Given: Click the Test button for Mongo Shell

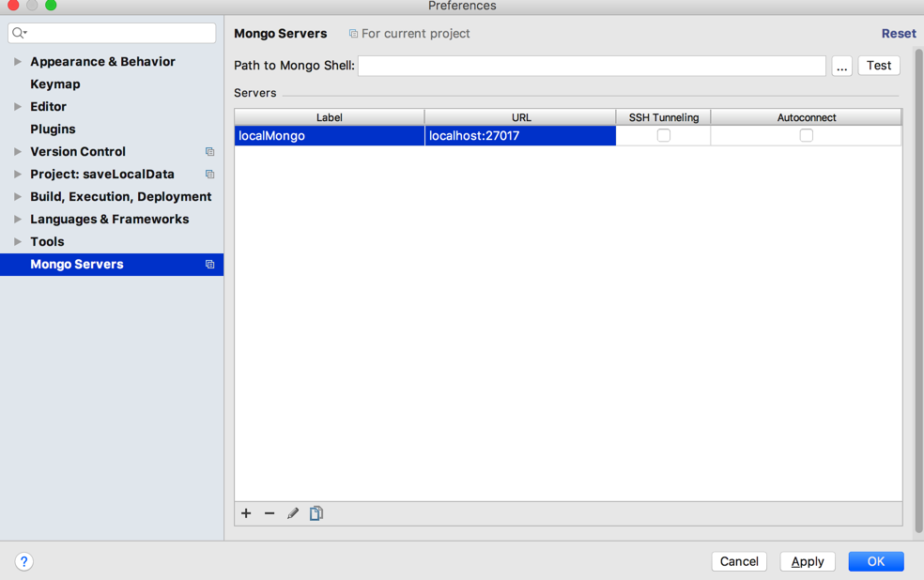Looking at the screenshot, I should 879,66.
